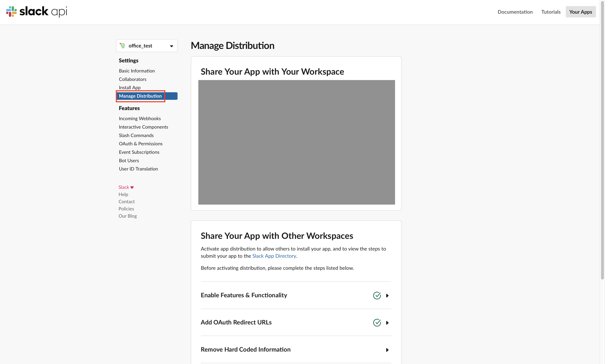Open Tutorials in top navigation
The height and width of the screenshot is (364, 605).
point(551,12)
